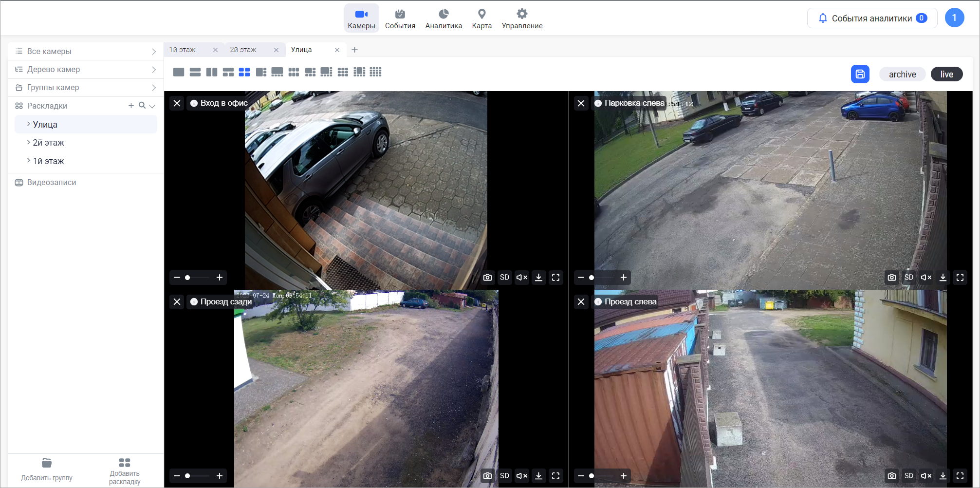The image size is (980, 488).
Task: Expand the Все камеры list
Action: pos(154,52)
